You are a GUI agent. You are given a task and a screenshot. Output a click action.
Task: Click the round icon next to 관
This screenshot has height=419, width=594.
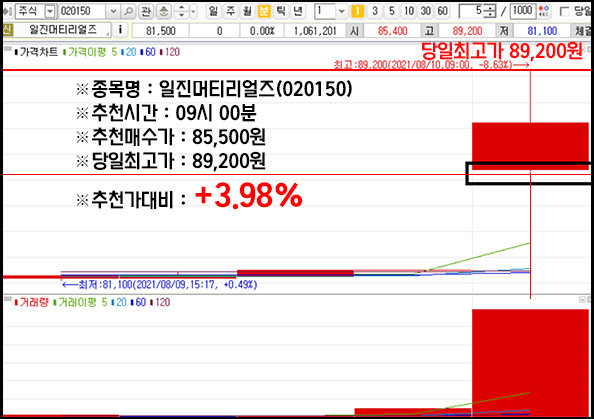coord(164,11)
